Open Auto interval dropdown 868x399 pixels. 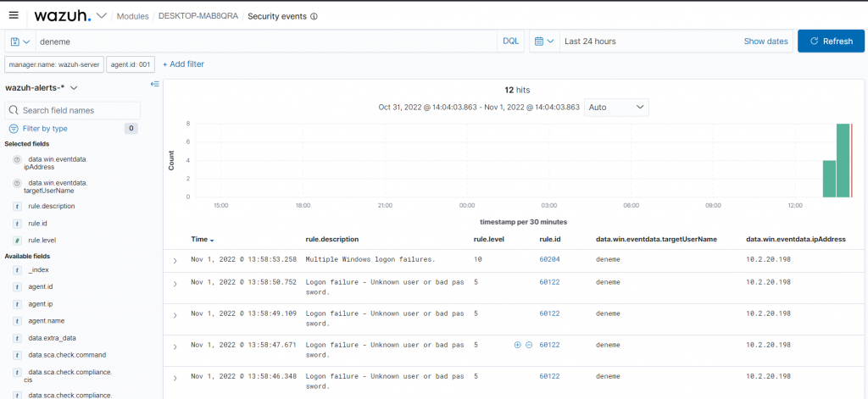[x=616, y=107]
